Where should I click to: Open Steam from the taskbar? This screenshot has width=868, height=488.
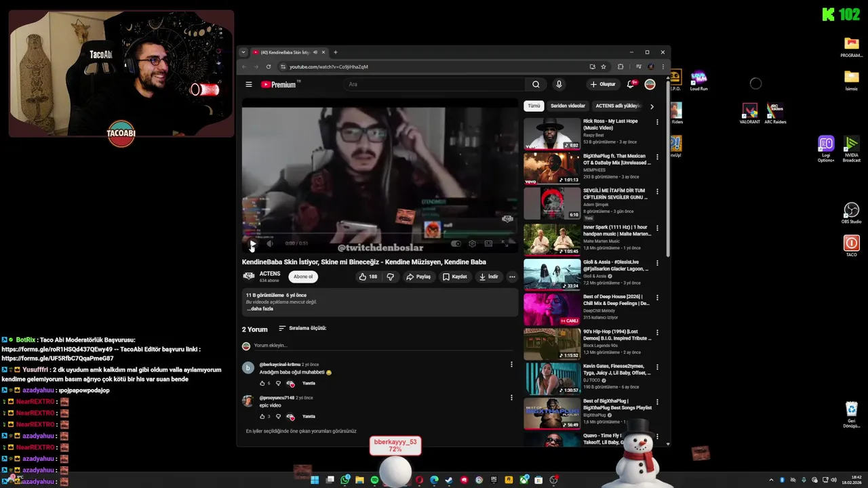pyautogui.click(x=449, y=480)
